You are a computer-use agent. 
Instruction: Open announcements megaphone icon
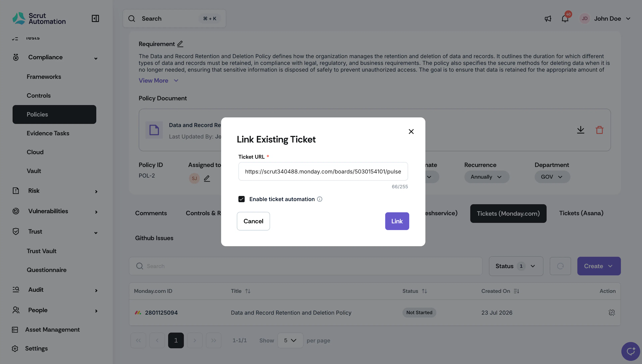[548, 19]
